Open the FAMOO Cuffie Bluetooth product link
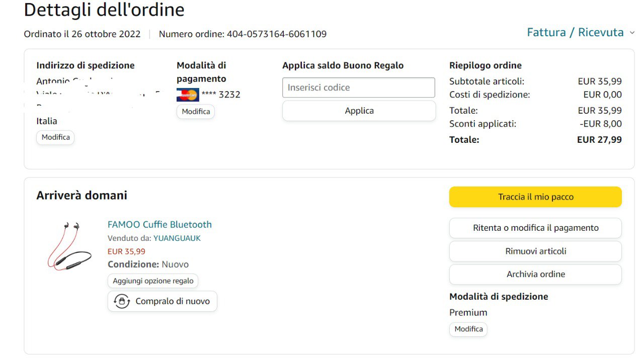The image size is (644, 362). pyautogui.click(x=159, y=225)
